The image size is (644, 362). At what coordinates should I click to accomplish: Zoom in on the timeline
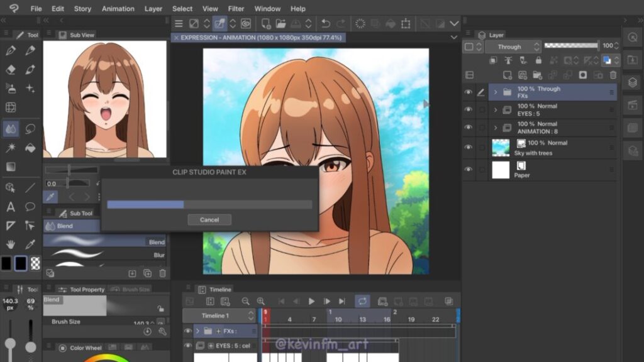coord(260,302)
